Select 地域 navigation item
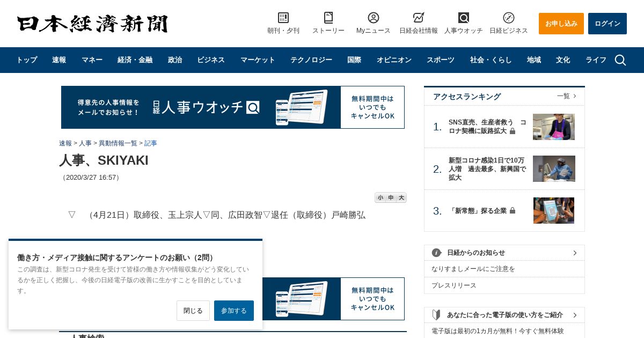Viewport: 644px width, 338px height. point(534,60)
